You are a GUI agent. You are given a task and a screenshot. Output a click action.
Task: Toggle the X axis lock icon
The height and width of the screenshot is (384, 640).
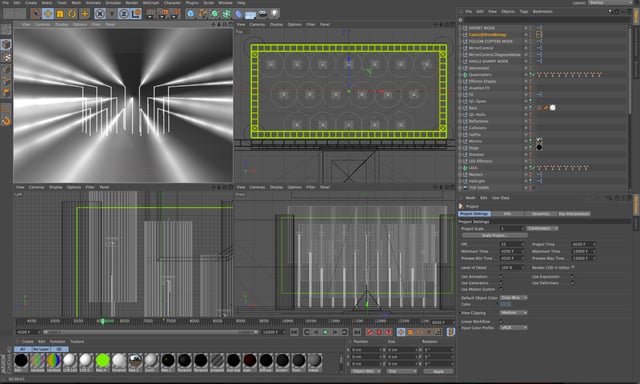point(100,14)
